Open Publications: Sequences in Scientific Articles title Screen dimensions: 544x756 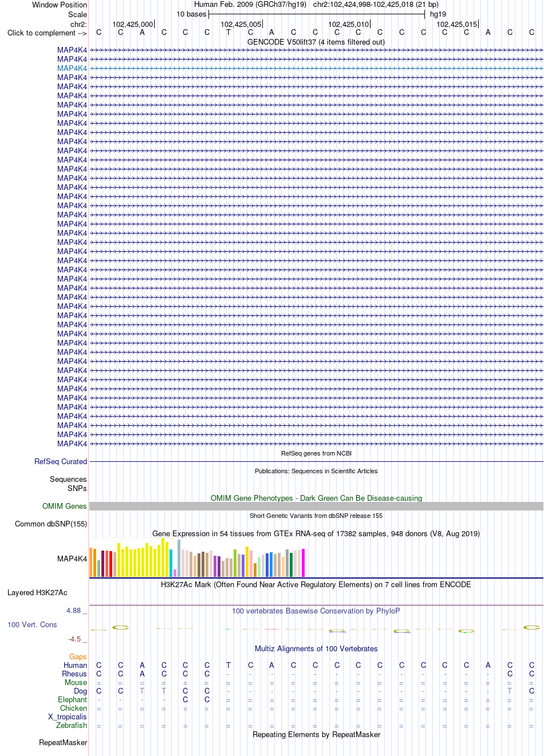(x=316, y=471)
